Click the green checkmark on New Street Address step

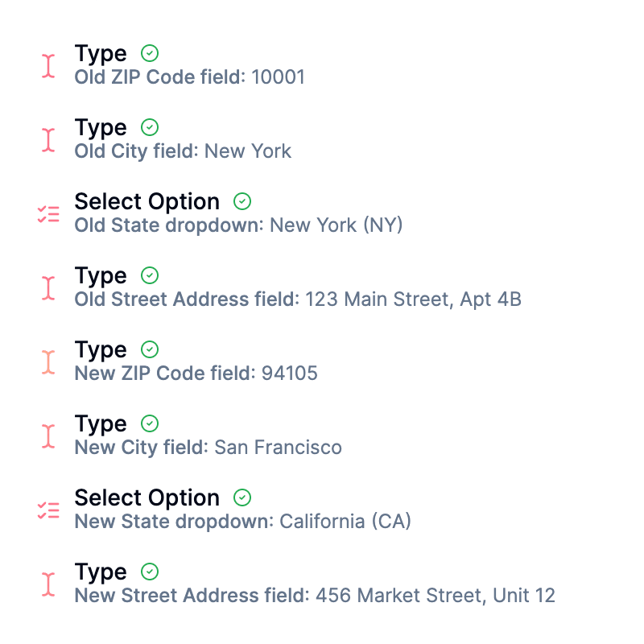point(150,572)
